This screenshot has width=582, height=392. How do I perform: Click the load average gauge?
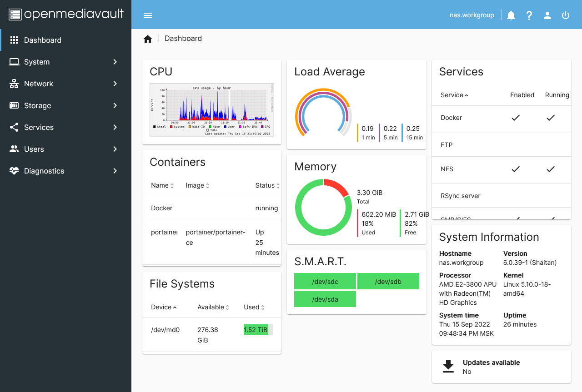click(x=323, y=113)
